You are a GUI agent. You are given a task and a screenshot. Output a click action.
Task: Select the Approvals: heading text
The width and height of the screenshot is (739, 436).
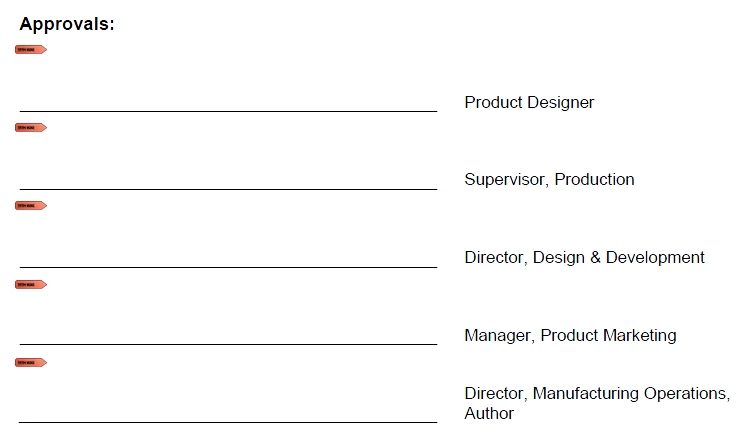(x=67, y=24)
